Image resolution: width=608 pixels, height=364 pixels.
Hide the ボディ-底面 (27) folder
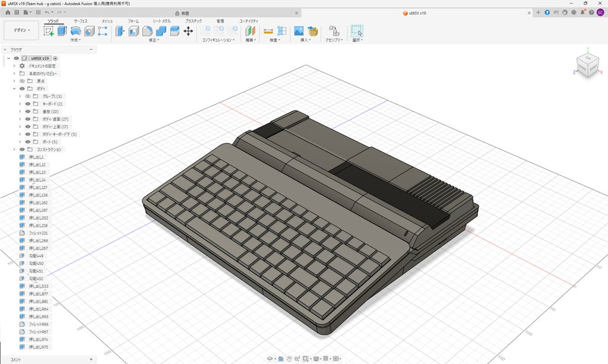[x=28, y=119]
